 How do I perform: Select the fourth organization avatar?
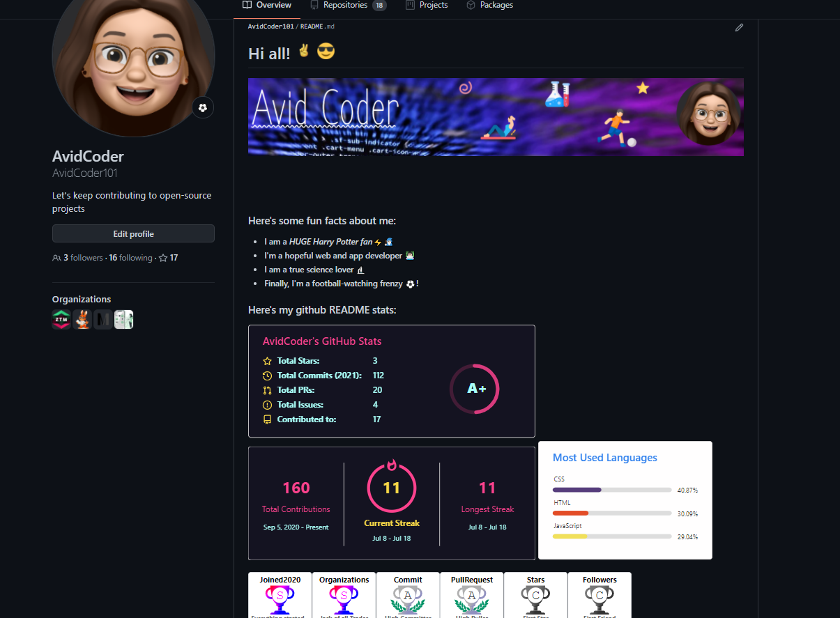[123, 319]
